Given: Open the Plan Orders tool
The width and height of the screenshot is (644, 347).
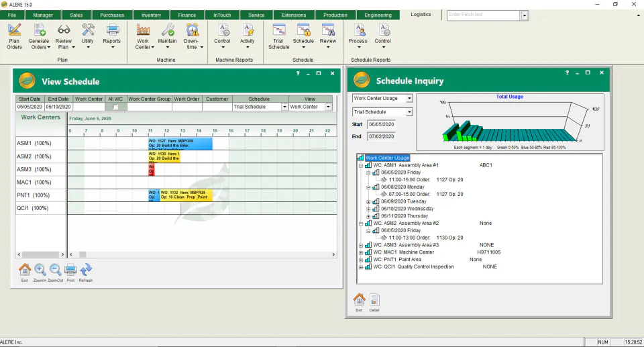Looking at the screenshot, I should tap(14, 37).
